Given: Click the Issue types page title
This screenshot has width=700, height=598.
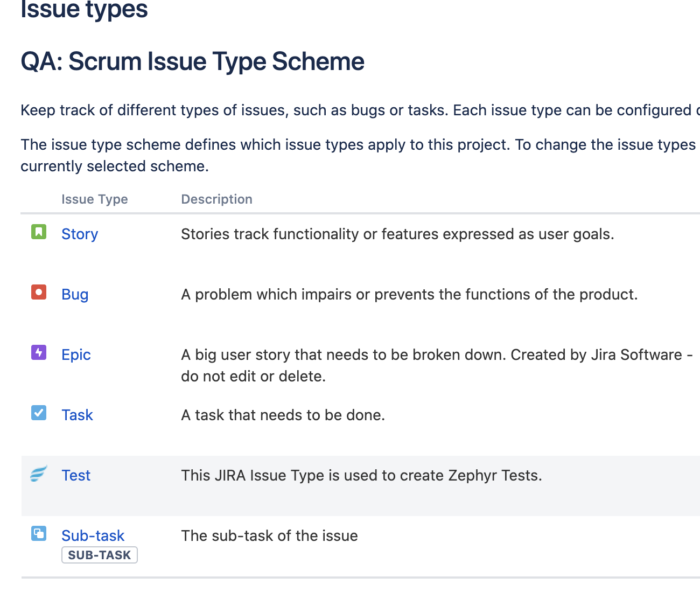Looking at the screenshot, I should point(84,10).
